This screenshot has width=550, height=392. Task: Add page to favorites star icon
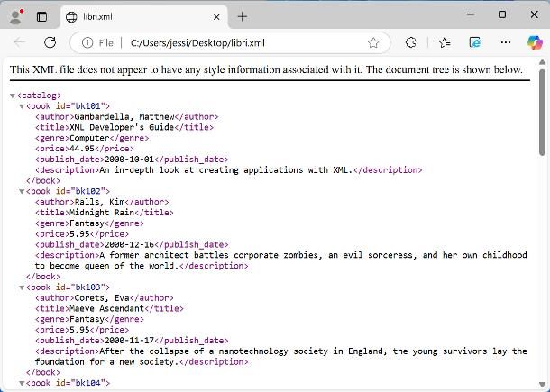373,42
